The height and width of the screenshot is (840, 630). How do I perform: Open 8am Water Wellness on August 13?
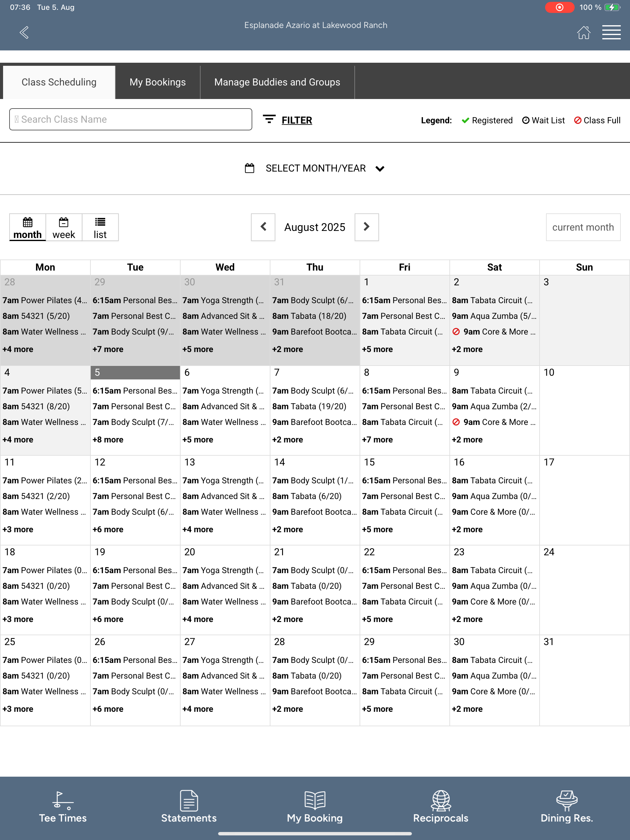tap(224, 512)
